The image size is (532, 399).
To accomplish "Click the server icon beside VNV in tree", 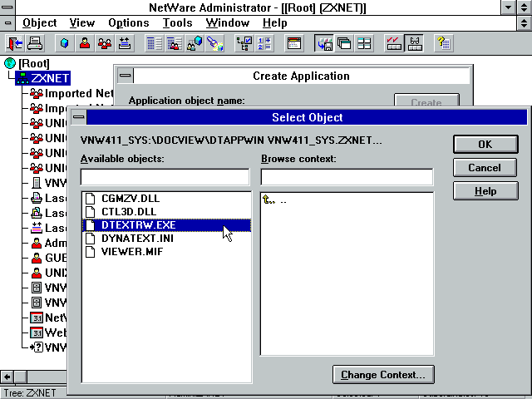I will tap(37, 183).
